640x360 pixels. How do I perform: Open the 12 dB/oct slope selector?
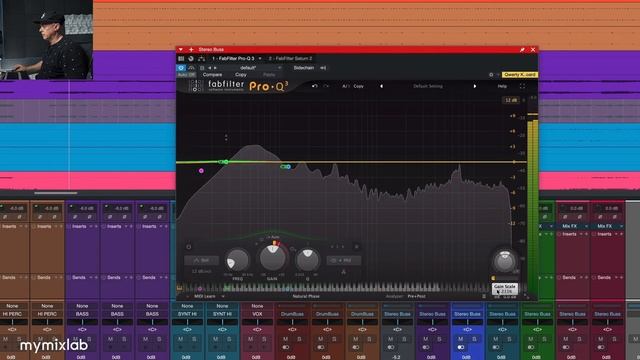click(x=201, y=271)
